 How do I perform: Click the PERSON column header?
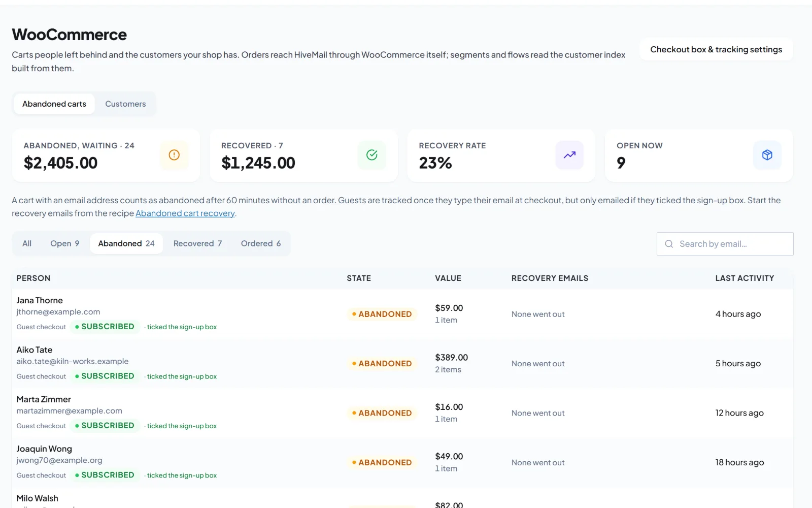(x=33, y=278)
